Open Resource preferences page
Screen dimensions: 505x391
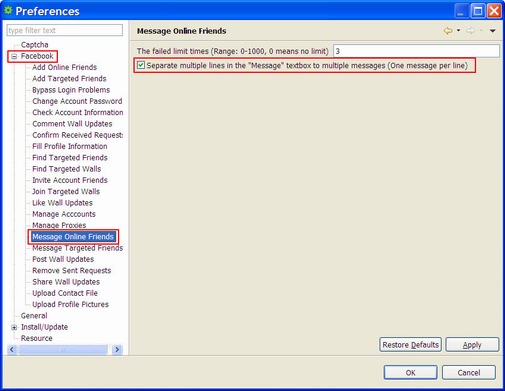point(36,338)
